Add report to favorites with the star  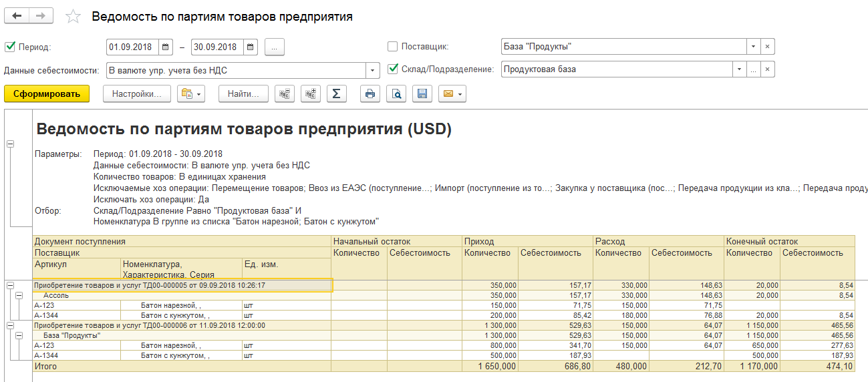[73, 17]
